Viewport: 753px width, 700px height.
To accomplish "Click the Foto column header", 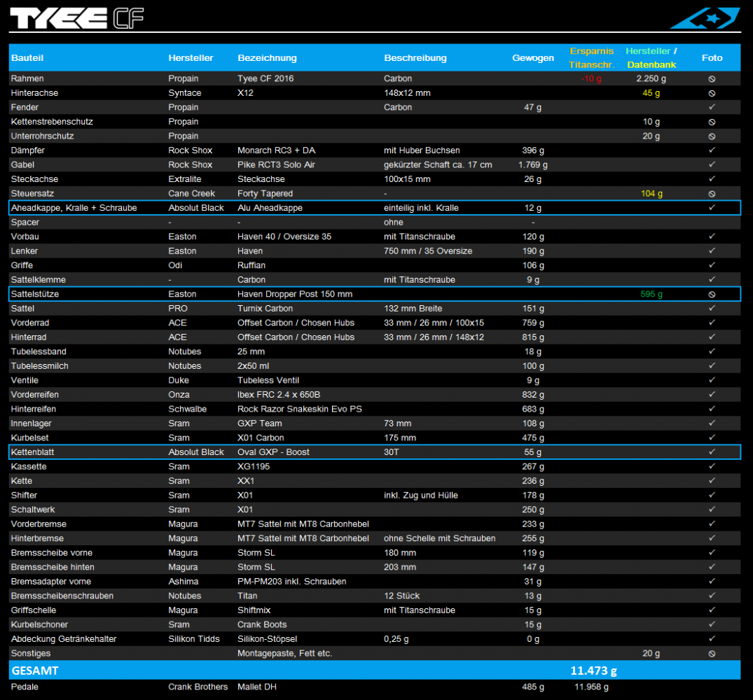I will (x=712, y=58).
